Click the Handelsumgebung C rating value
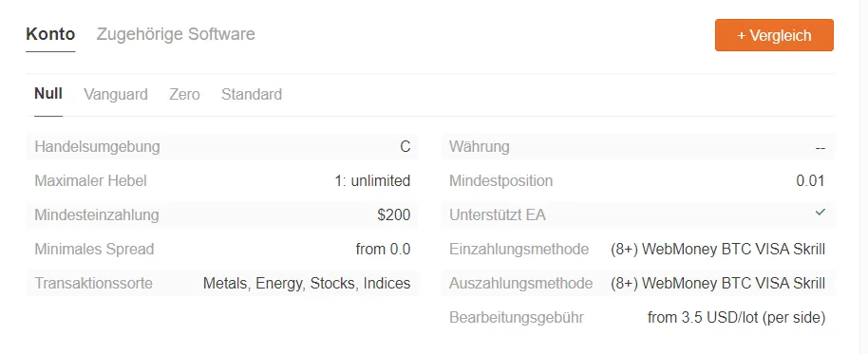This screenshot has height=354, width=868. pyautogui.click(x=406, y=146)
